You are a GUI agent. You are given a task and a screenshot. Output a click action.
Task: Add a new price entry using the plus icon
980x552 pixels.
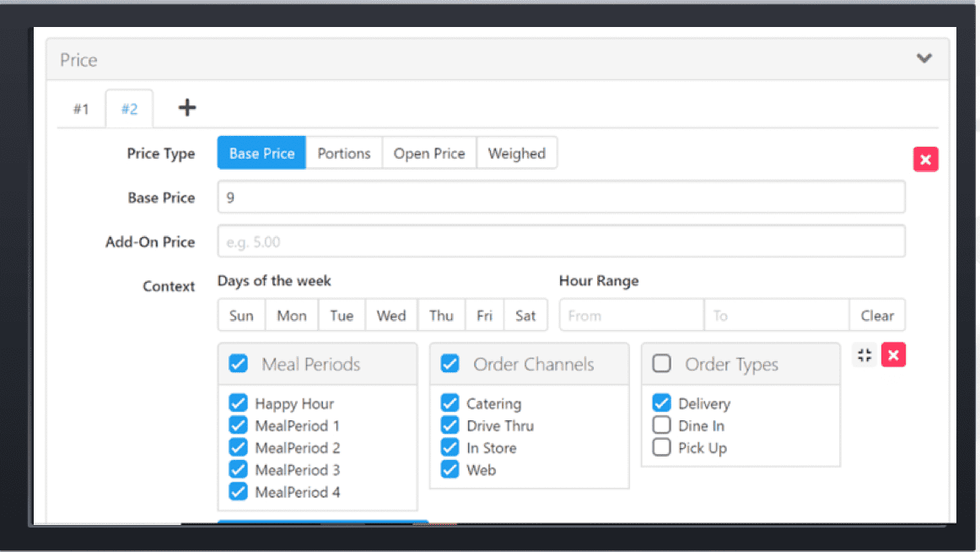[x=186, y=107]
